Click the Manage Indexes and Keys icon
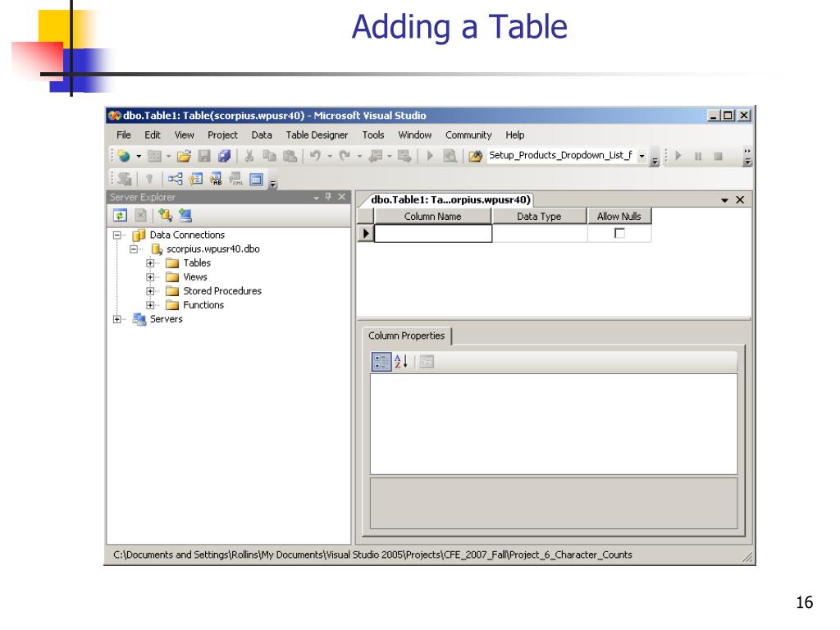840x630 pixels. pos(195,179)
